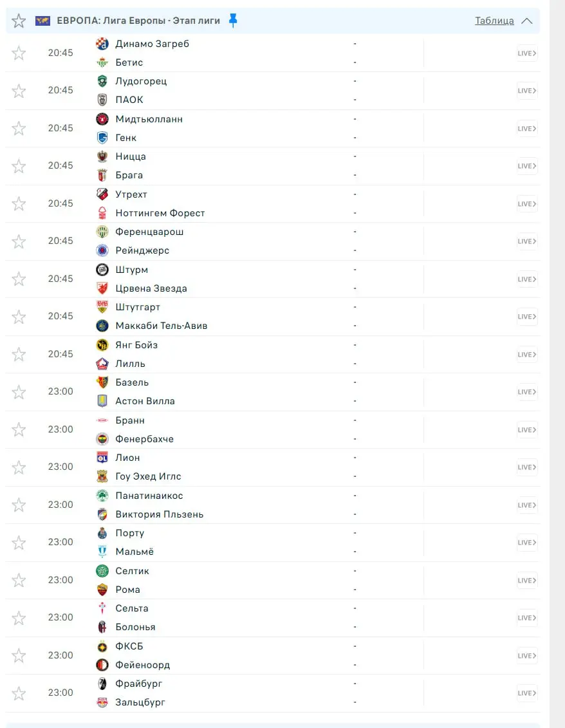Collapse the Лига Европы match list
The height and width of the screenshot is (728, 565).
526,21
